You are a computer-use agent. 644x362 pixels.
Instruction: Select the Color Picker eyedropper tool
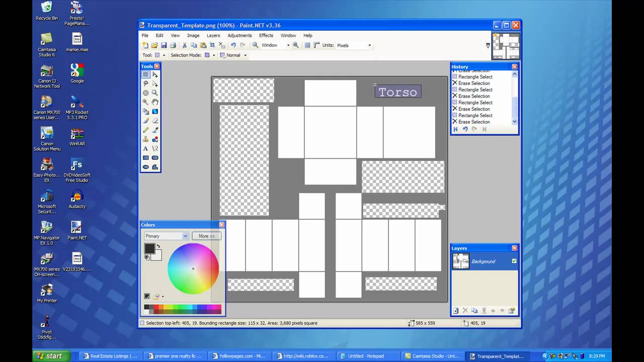(x=155, y=130)
